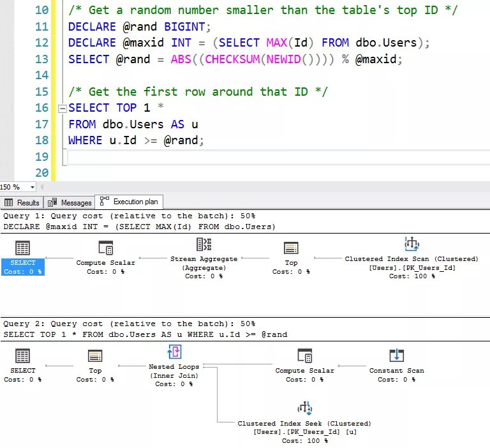Viewport: 490px width, 448px height.
Task: Click dbo.Users in the FROM line 17
Action: [x=133, y=124]
